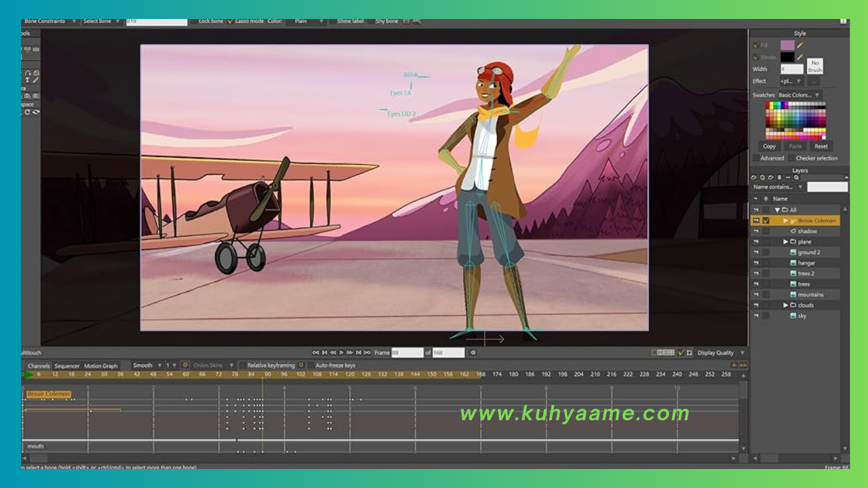The height and width of the screenshot is (488, 868).
Task: Click the visibility column header eye icon
Action: (x=755, y=199)
